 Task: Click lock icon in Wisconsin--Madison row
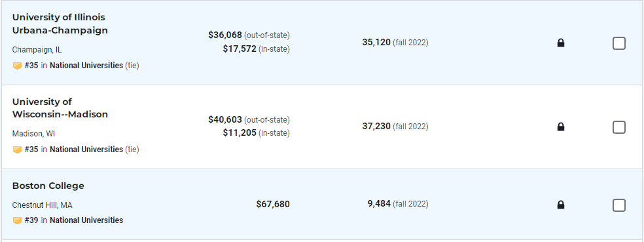pyautogui.click(x=561, y=127)
